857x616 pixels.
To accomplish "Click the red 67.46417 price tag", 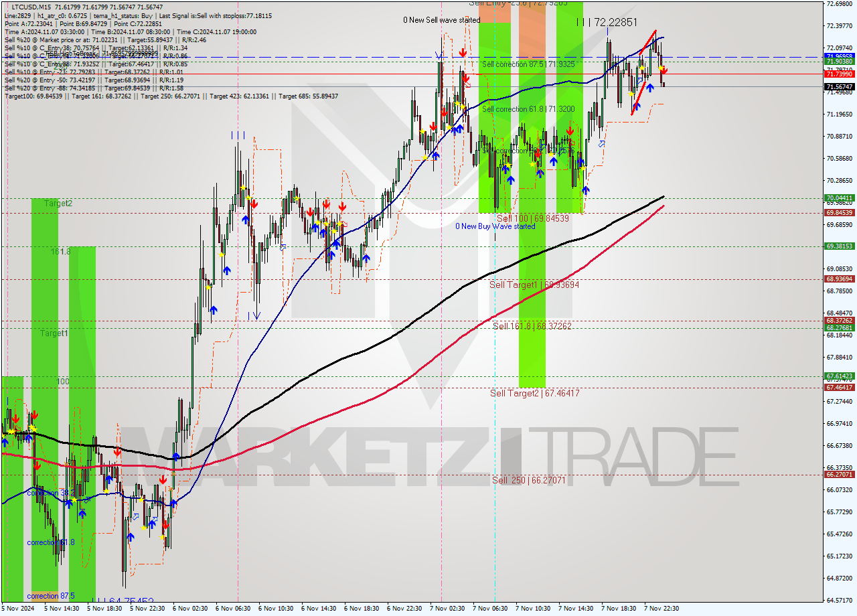I will coord(840,387).
